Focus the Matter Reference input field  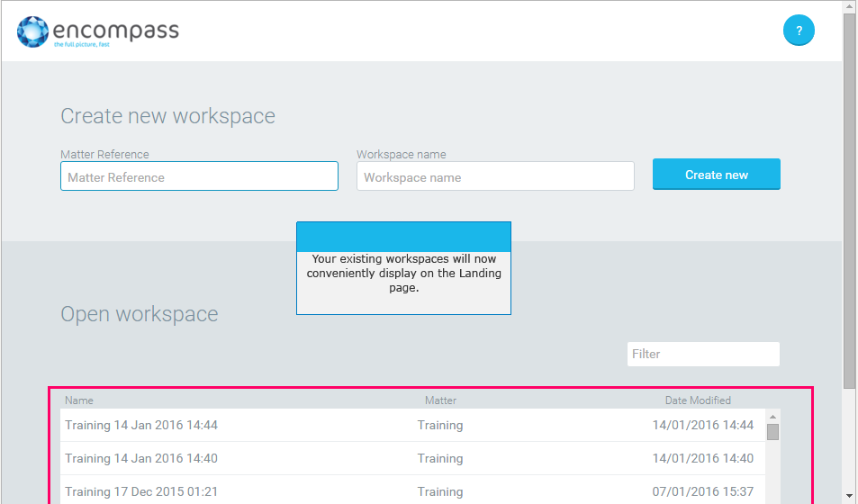coord(199,176)
